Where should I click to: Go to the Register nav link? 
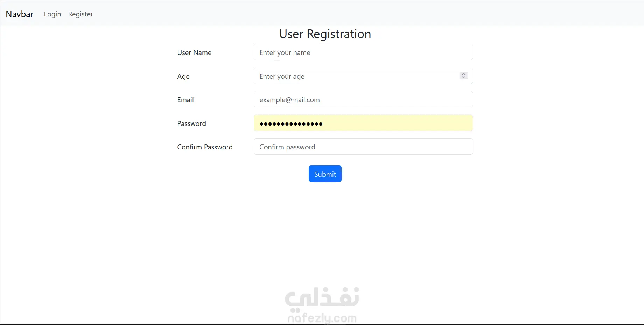pyautogui.click(x=80, y=14)
